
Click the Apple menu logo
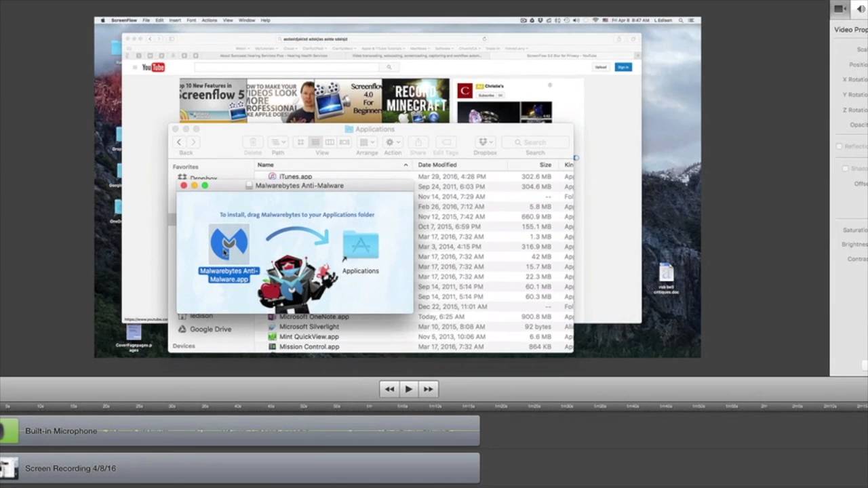(x=103, y=20)
